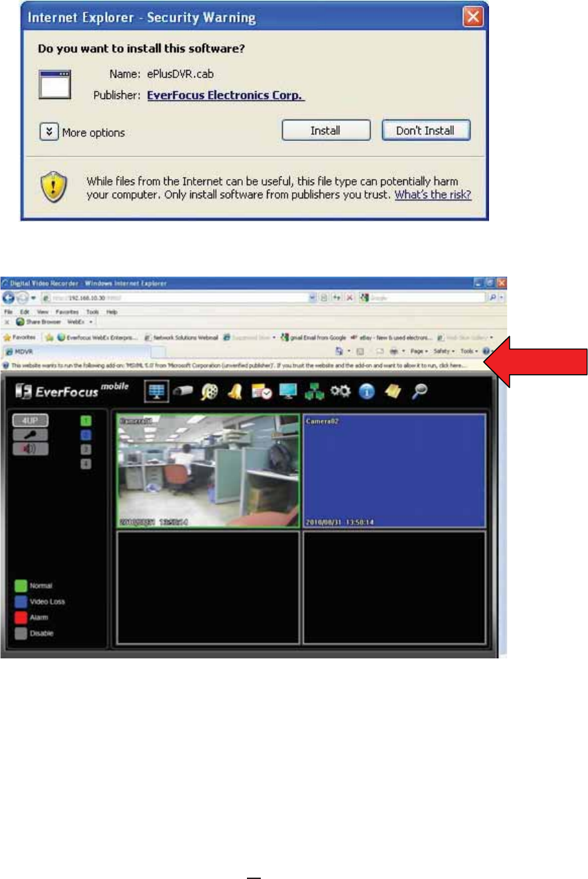Select the blue channel 2 indicator
This screenshot has height=879, width=588.
coord(86,435)
